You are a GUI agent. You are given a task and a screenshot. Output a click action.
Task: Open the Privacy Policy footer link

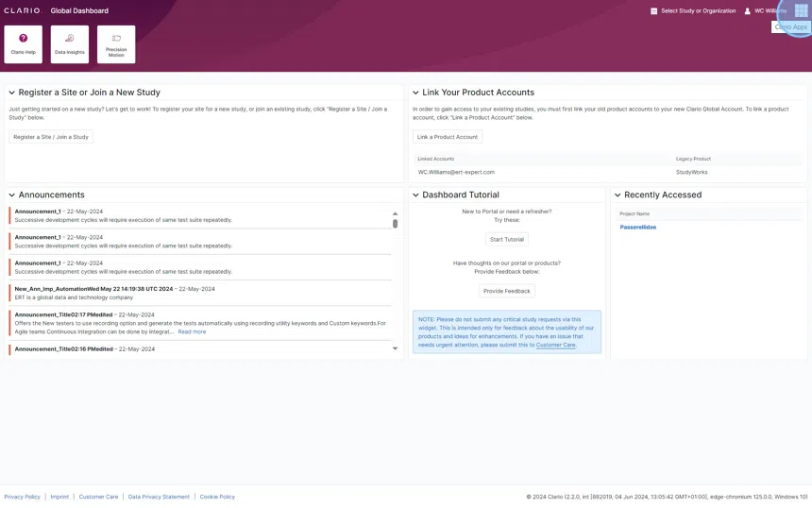tap(23, 497)
